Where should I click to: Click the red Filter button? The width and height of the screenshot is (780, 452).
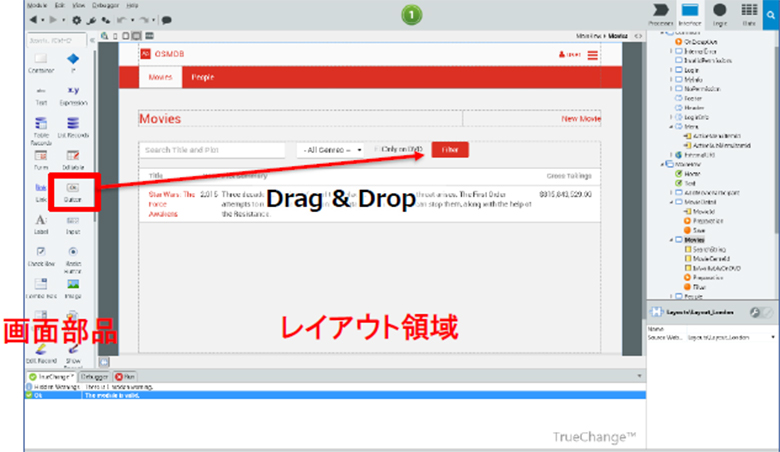(450, 150)
